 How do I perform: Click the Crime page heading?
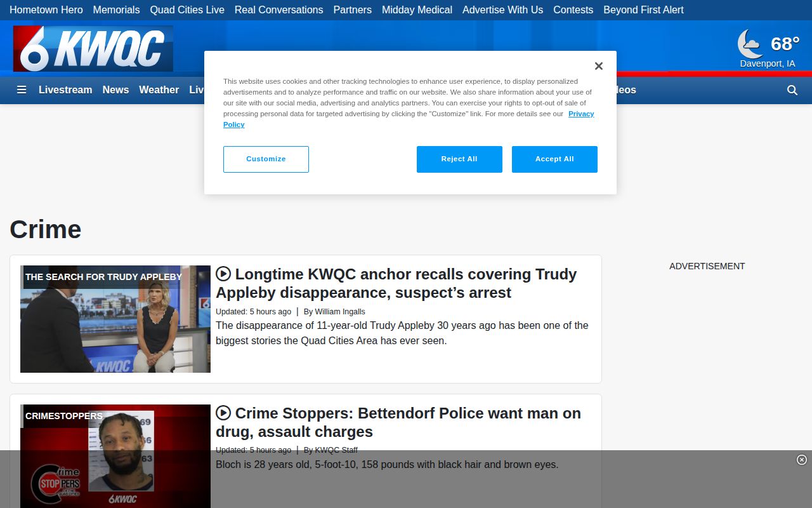click(x=46, y=229)
